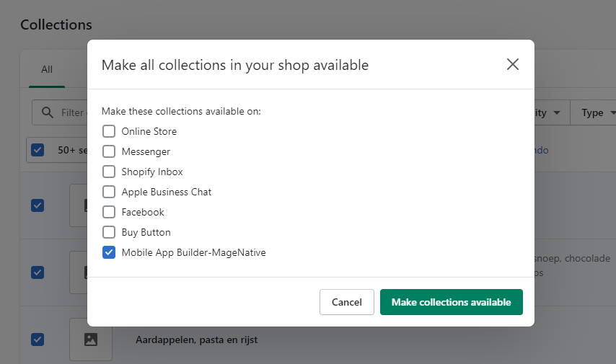
Task: Enable Shopify Inbox channel checkbox
Action: click(x=109, y=172)
